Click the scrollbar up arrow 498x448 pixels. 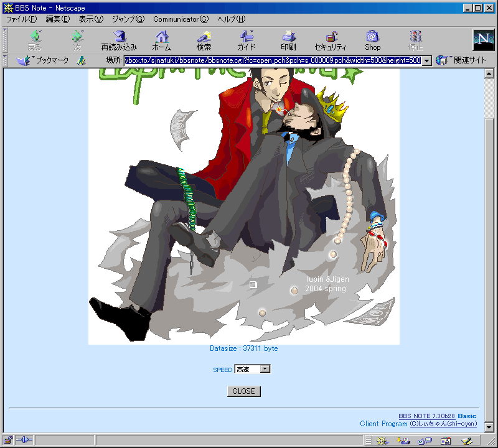coord(489,73)
